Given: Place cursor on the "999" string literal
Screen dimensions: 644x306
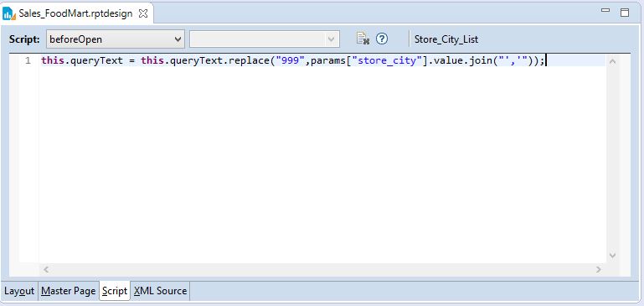Looking at the screenshot, I should pyautogui.click(x=290, y=61).
